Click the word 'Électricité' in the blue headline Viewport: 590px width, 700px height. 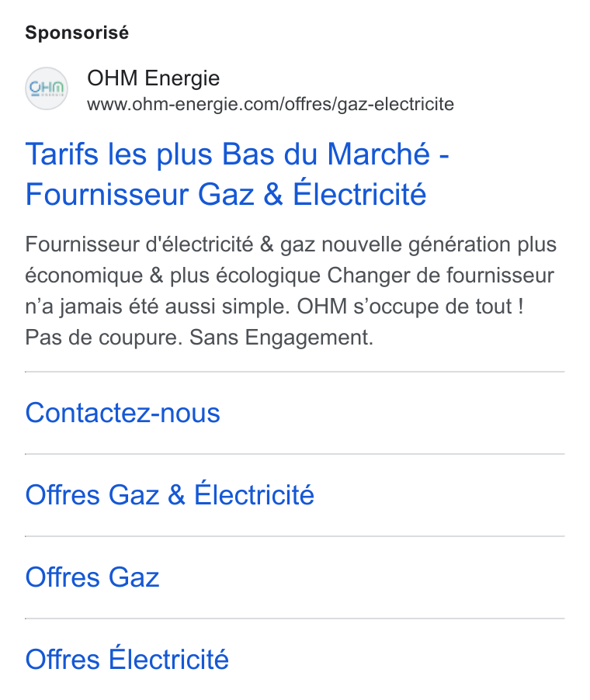pyautogui.click(x=359, y=194)
